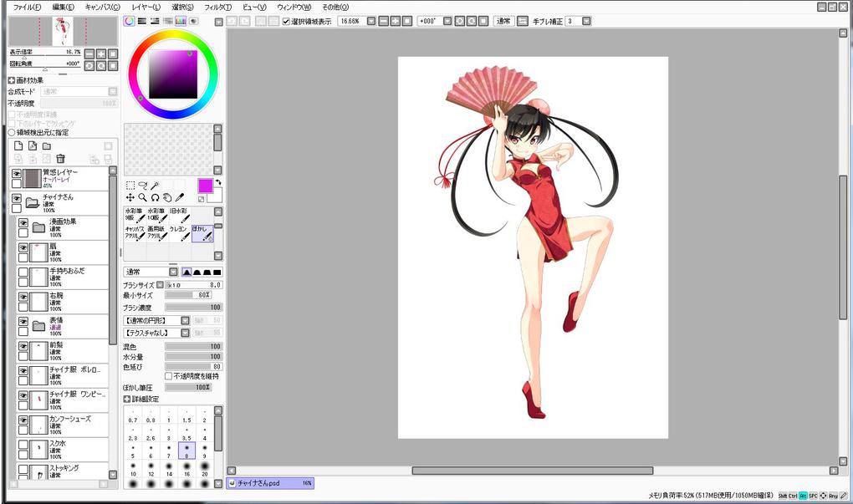Image resolution: width=853 pixels, height=504 pixels.
Task: Create a new linework layer
Action: (x=33, y=145)
